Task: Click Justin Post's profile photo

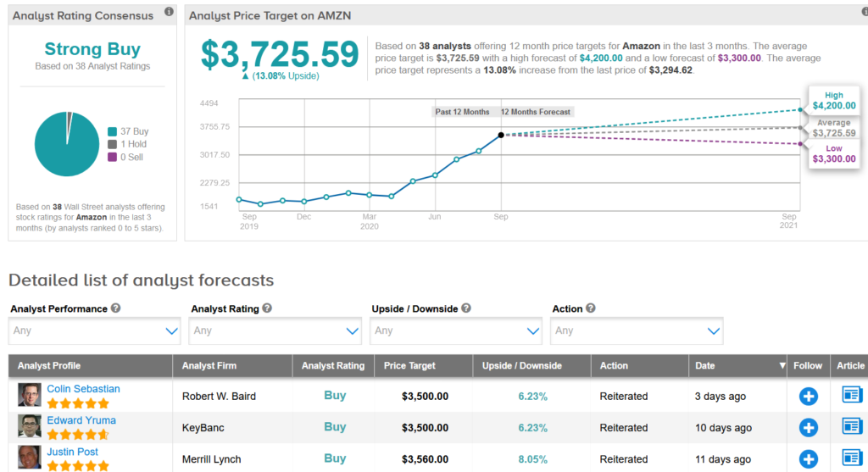Action: (x=30, y=458)
